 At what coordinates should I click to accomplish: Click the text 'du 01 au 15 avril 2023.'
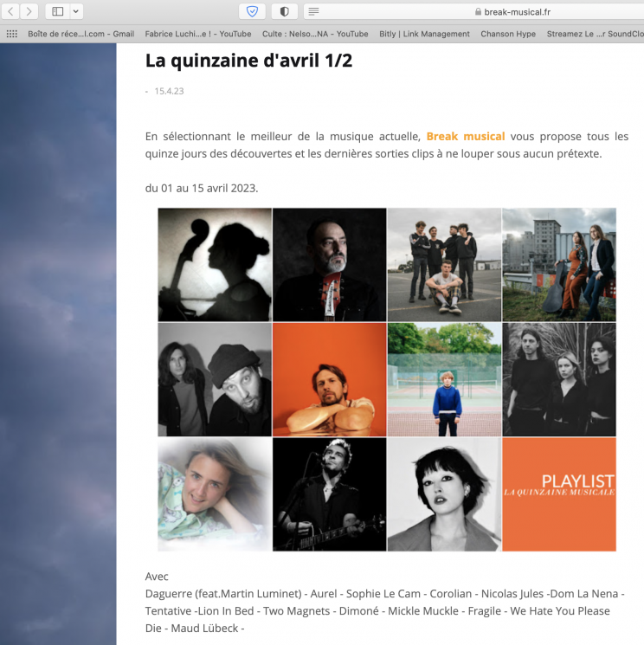(x=202, y=188)
